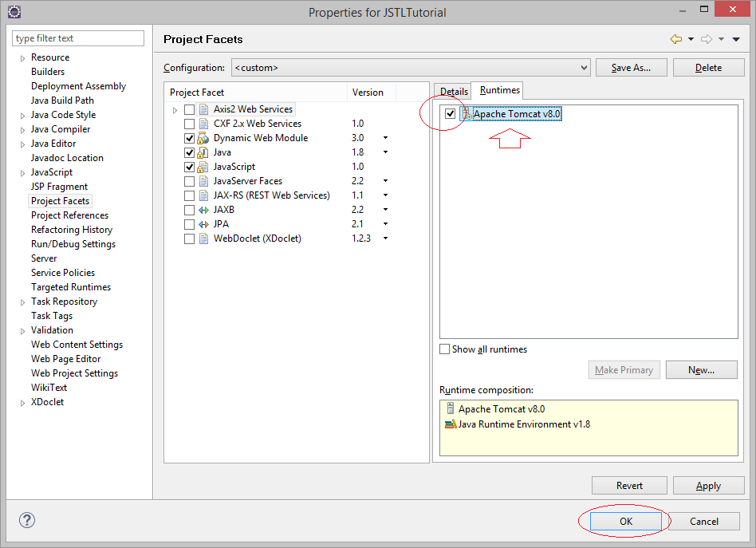Open Dynamic Web Module version dropdown

(x=385, y=138)
